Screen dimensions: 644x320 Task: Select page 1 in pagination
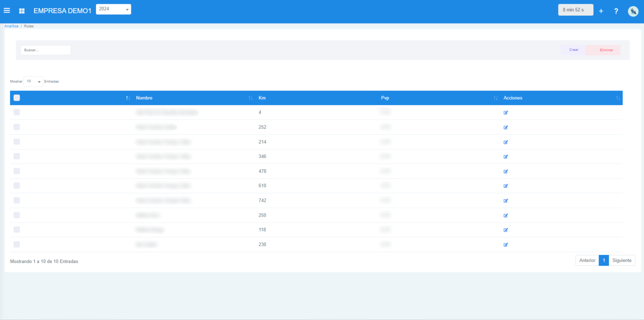(604, 260)
